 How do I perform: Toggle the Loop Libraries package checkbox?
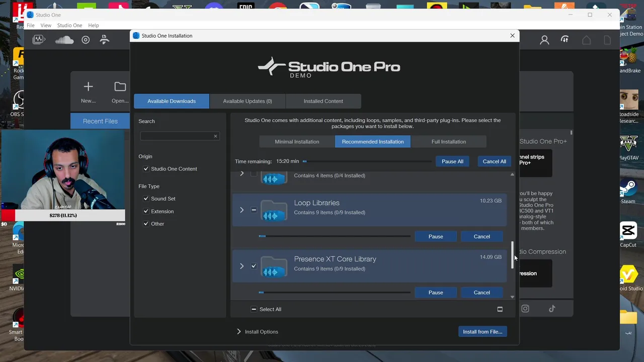(254, 210)
